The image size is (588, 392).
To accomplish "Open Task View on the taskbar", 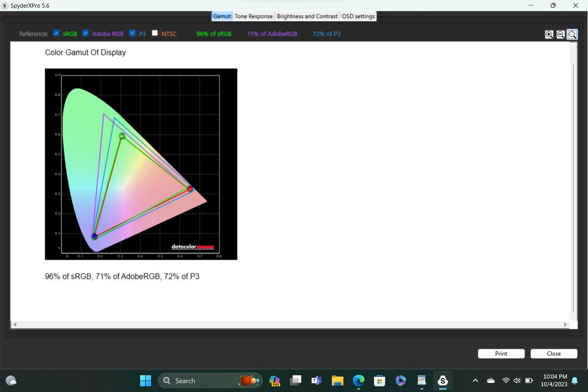I will (296, 381).
